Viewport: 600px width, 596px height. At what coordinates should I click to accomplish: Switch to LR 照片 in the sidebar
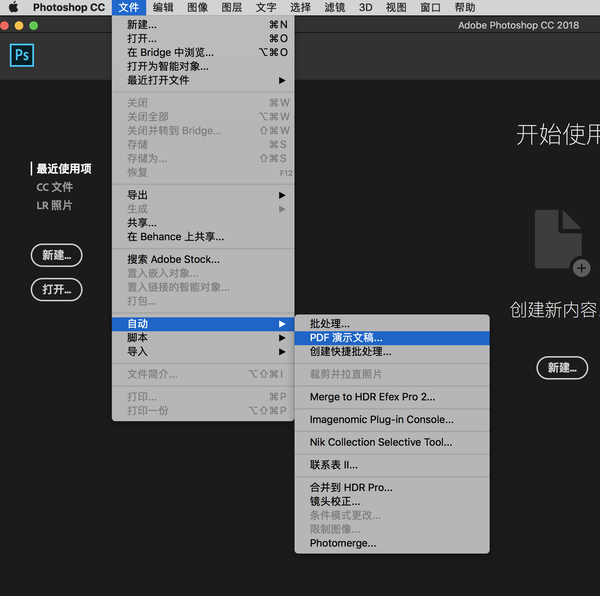pos(54,205)
